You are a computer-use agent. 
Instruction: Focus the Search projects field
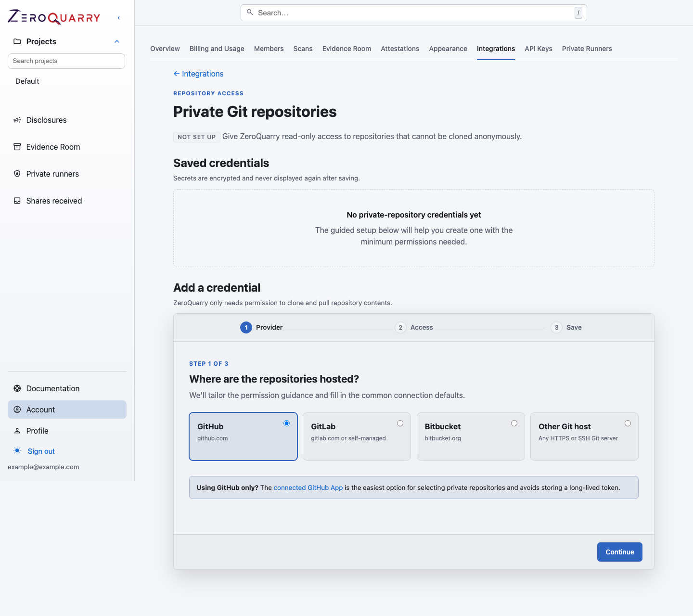click(66, 61)
